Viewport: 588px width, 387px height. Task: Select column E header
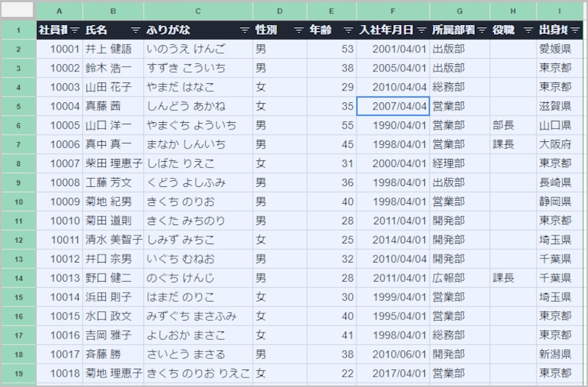click(331, 11)
